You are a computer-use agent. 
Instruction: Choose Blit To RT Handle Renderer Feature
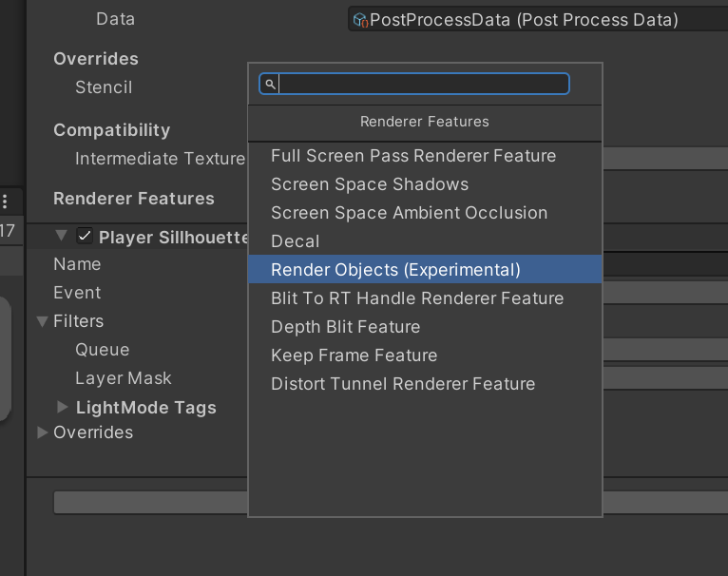click(417, 298)
